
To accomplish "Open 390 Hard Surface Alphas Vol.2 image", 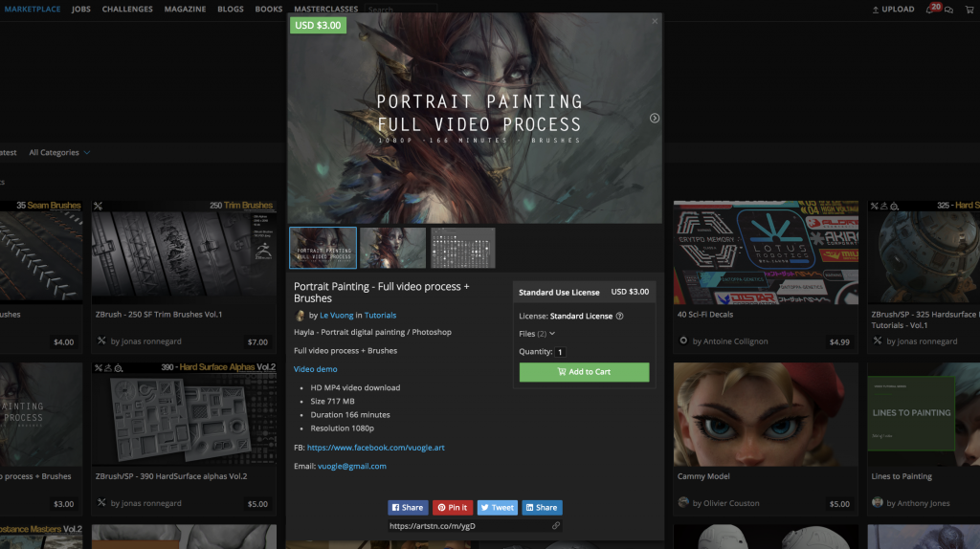I will [184, 414].
